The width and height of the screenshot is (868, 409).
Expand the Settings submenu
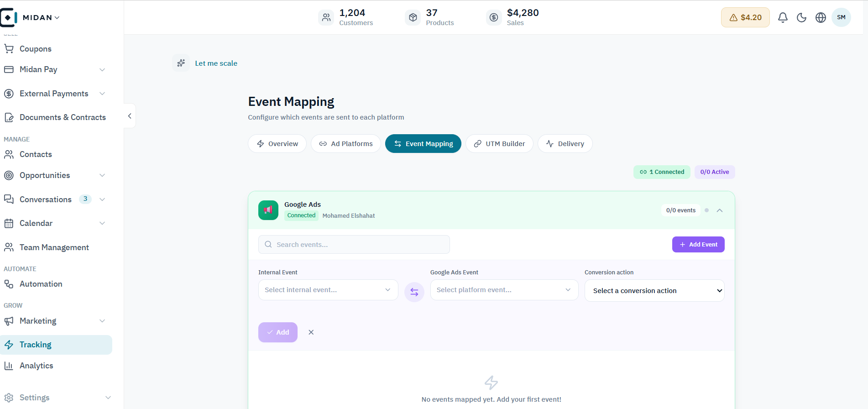tap(108, 398)
